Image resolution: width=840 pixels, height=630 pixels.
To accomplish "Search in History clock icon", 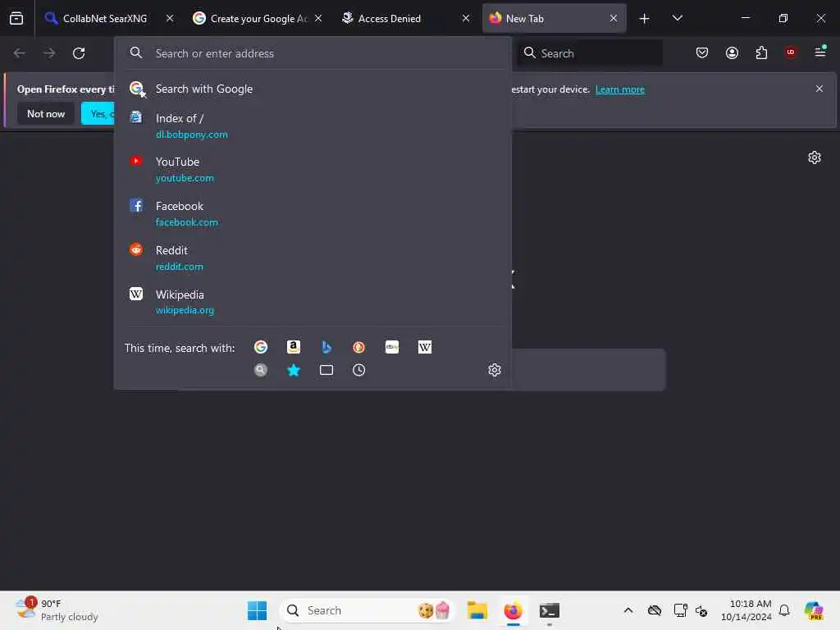I will pyautogui.click(x=359, y=370).
